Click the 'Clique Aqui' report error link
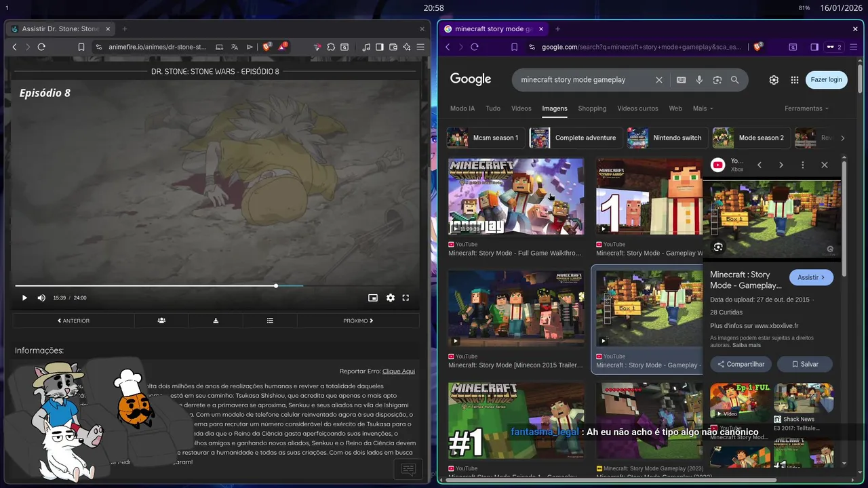 [x=399, y=371]
